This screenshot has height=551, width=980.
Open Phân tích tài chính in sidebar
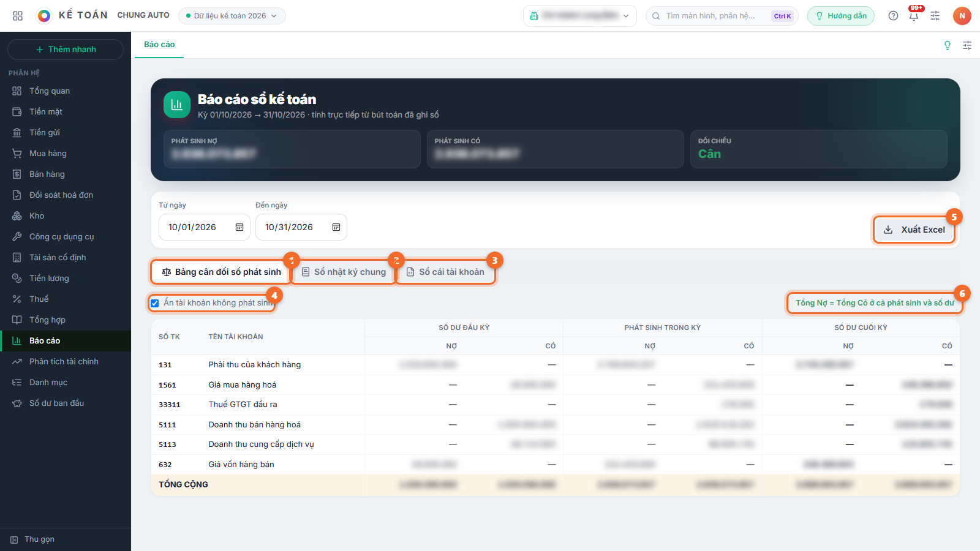click(x=66, y=361)
